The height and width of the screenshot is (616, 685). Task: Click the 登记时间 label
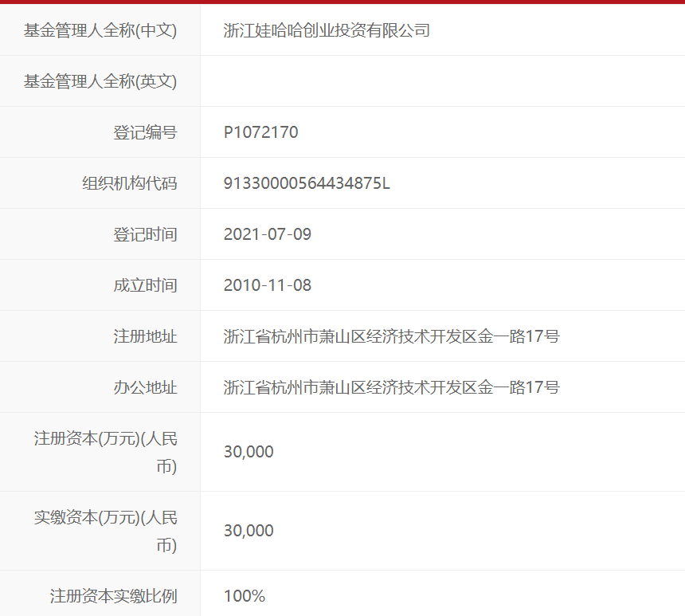pyautogui.click(x=145, y=234)
